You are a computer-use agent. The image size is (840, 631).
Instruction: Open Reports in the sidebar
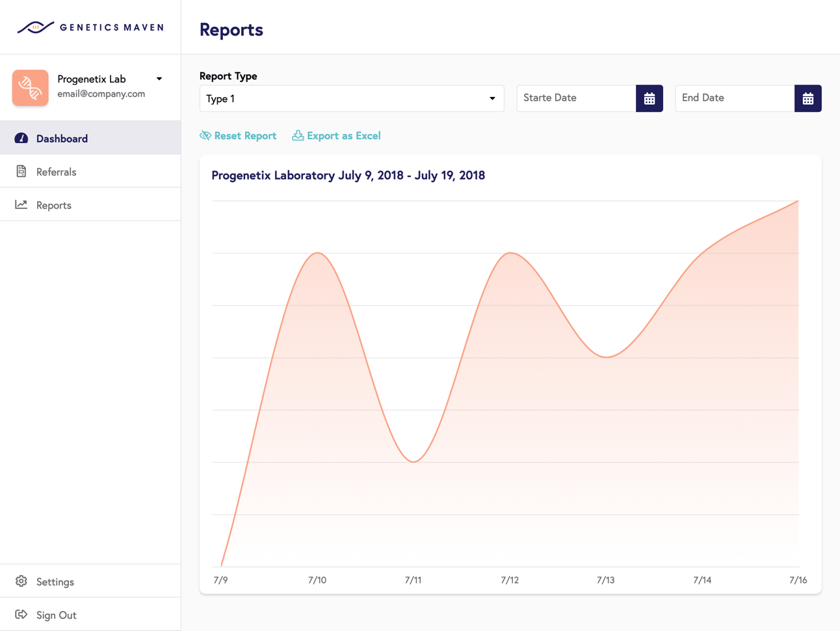point(90,204)
